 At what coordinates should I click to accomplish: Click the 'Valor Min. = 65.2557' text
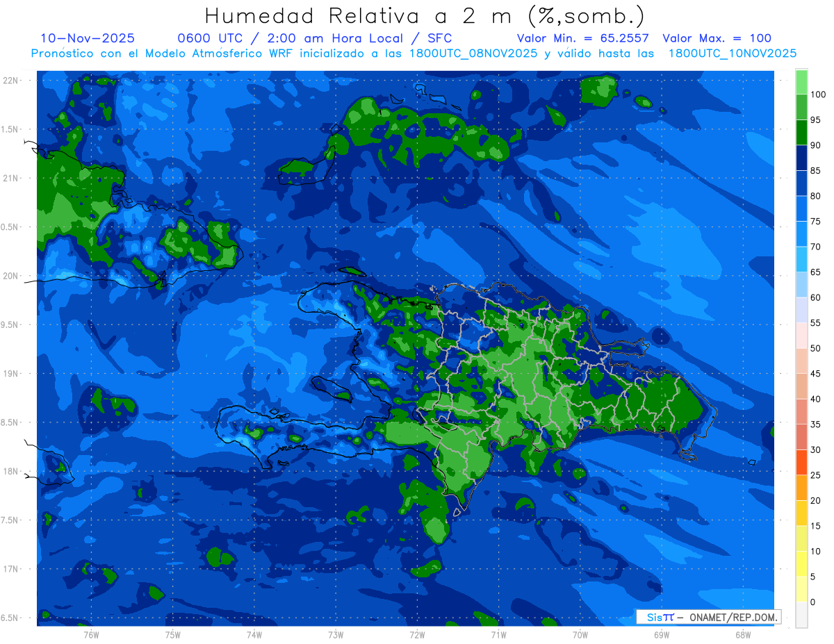tap(583, 38)
